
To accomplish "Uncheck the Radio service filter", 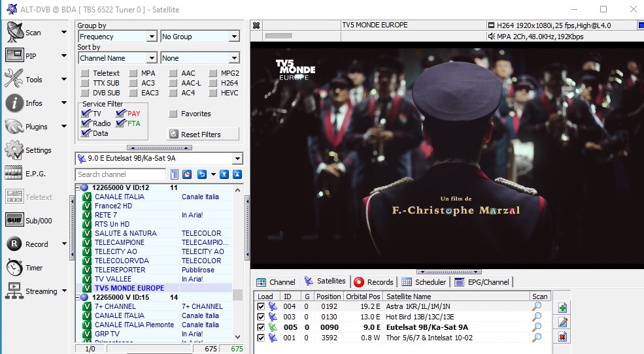I will tap(86, 123).
